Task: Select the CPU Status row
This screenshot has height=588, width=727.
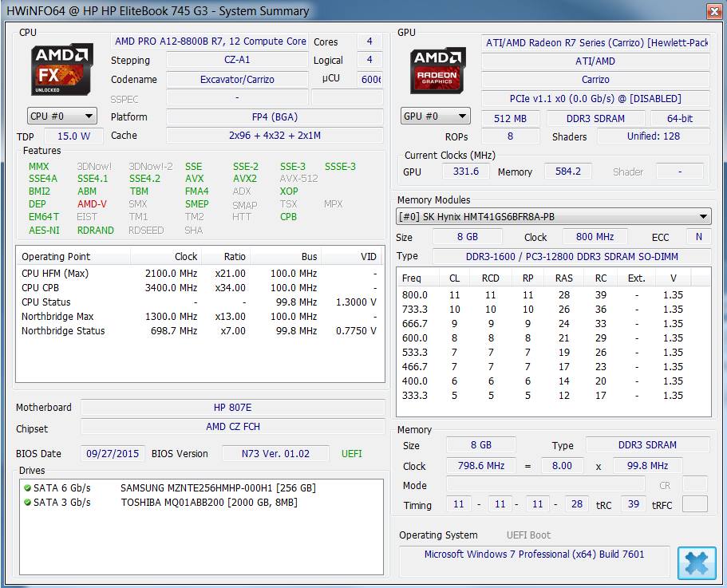Action: (x=199, y=302)
